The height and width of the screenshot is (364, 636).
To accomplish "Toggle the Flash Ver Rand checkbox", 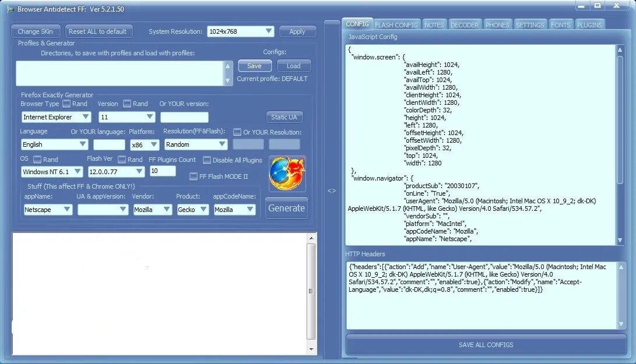I will (x=122, y=160).
